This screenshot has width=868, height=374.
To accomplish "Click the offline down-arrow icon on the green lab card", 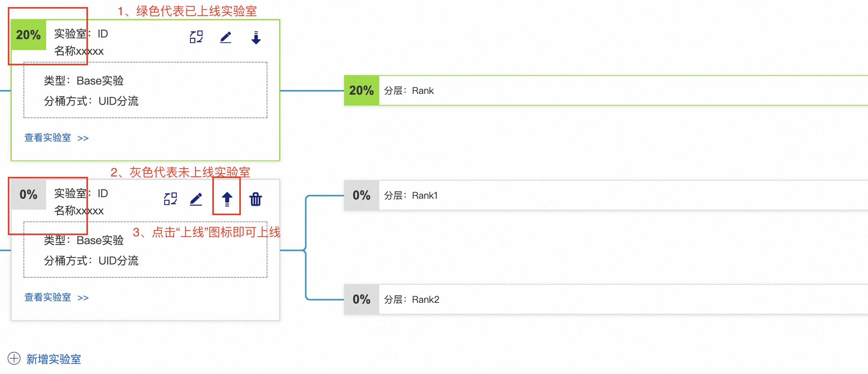I will (256, 38).
